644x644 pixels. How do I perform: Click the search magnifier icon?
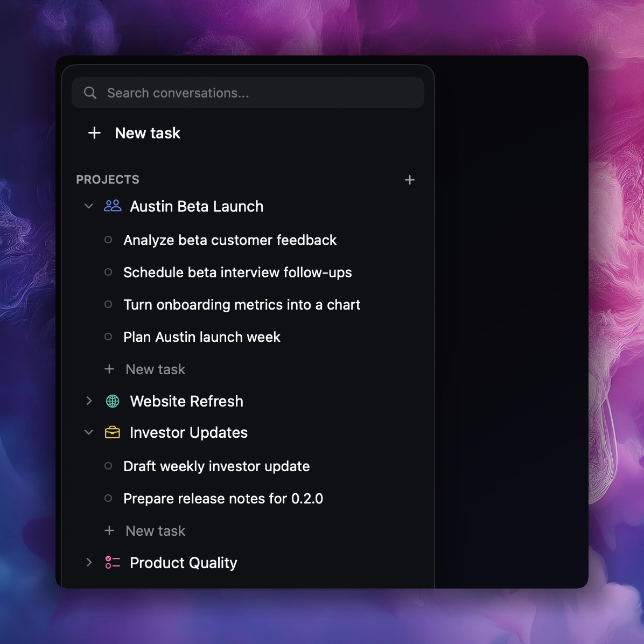90,93
